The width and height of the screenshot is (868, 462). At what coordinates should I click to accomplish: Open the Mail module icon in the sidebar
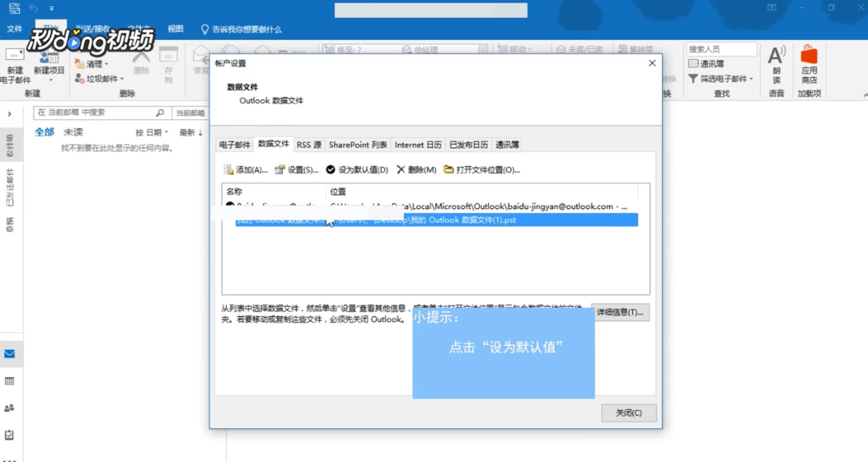tap(10, 354)
